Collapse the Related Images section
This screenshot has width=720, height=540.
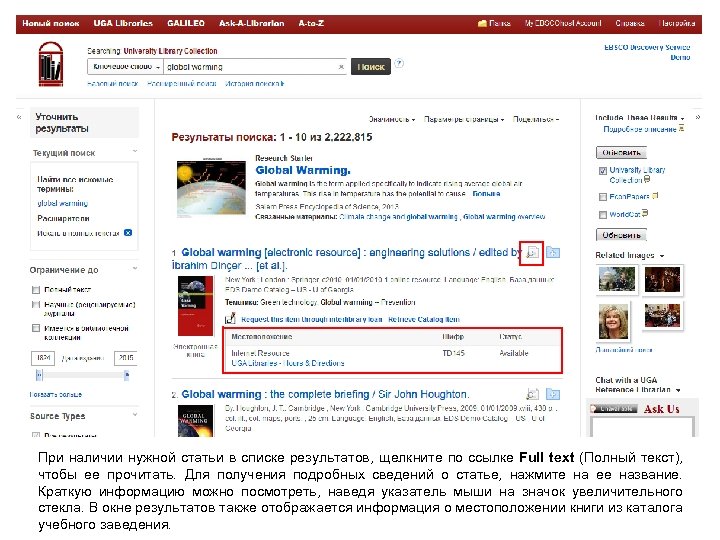pyautogui.click(x=662, y=256)
